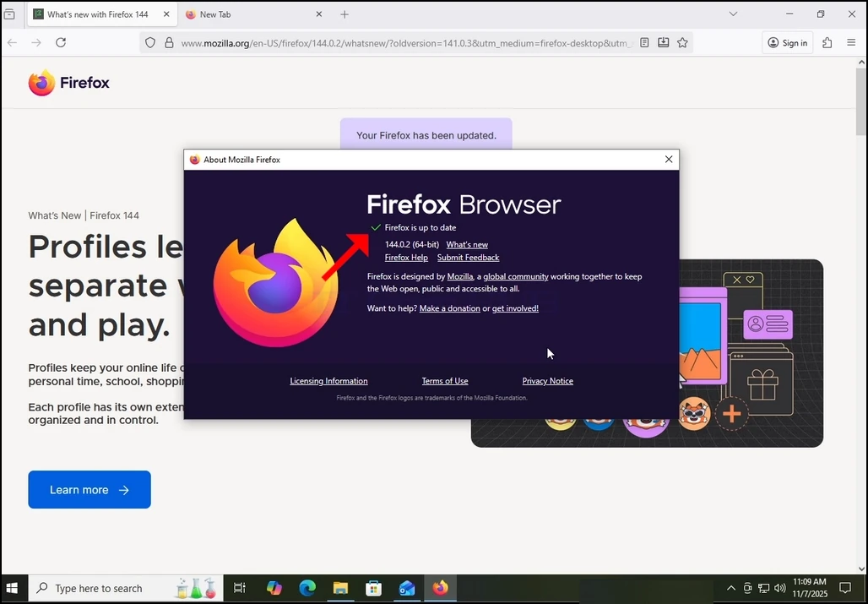Open Microsoft Store from the taskbar

[x=374, y=588]
